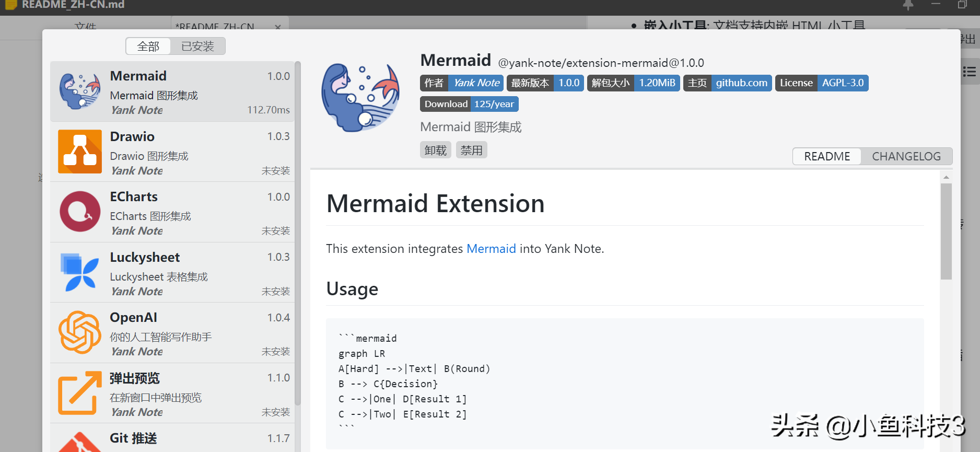
Task: Select the Drawio orange diagram icon
Action: point(80,152)
